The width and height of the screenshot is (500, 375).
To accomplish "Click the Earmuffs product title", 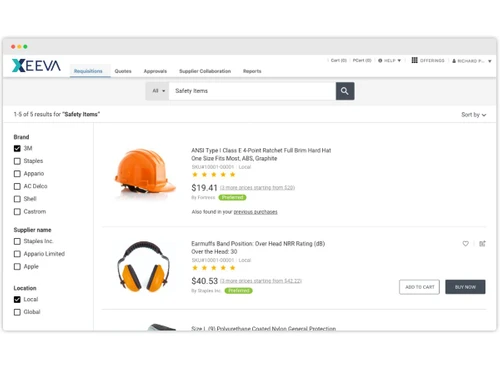I will pyautogui.click(x=258, y=248).
